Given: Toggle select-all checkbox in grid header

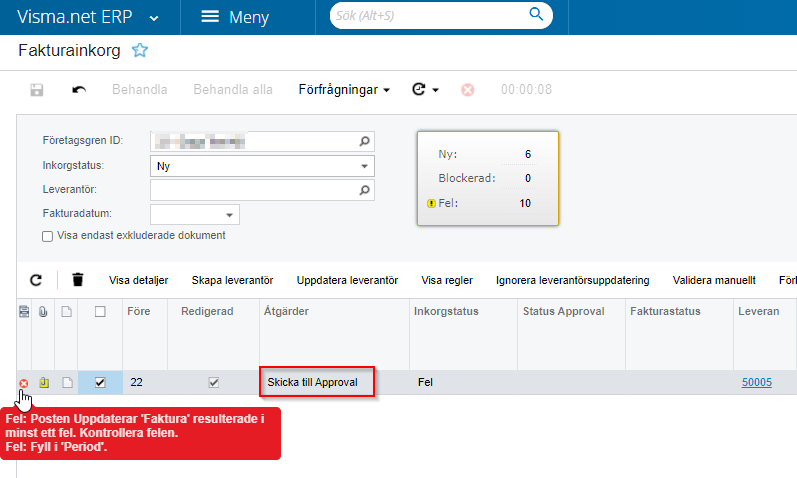Looking at the screenshot, I should (100, 311).
